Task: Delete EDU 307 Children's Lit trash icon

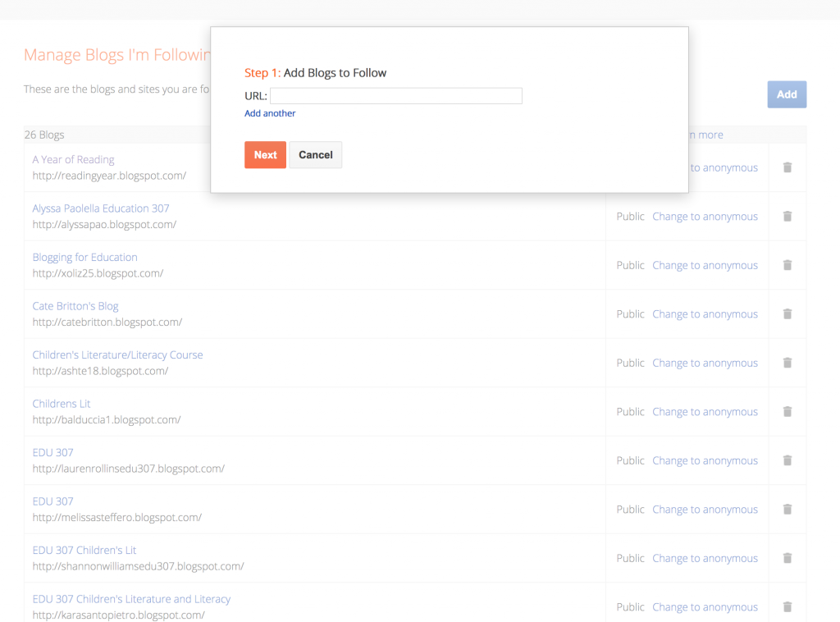Action: click(787, 558)
